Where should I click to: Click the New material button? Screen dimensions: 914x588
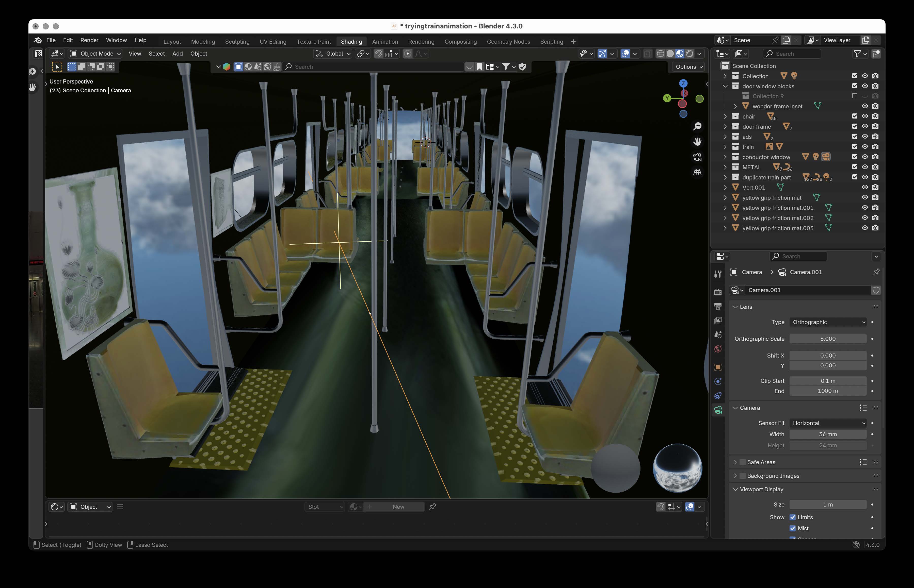pyautogui.click(x=398, y=507)
